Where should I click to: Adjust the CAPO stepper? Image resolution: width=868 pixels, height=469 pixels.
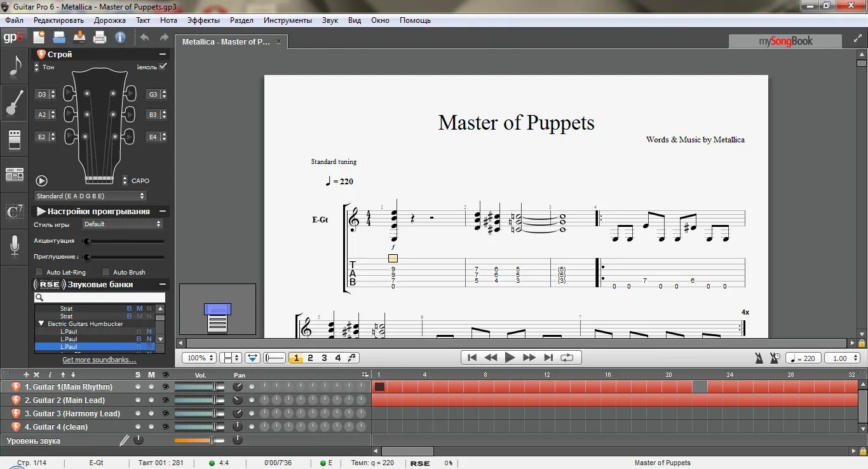pyautogui.click(x=125, y=180)
